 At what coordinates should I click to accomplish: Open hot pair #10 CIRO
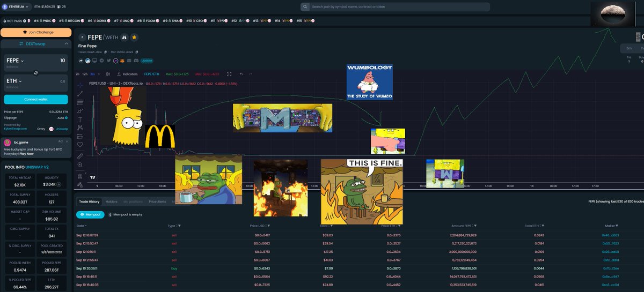click(198, 20)
